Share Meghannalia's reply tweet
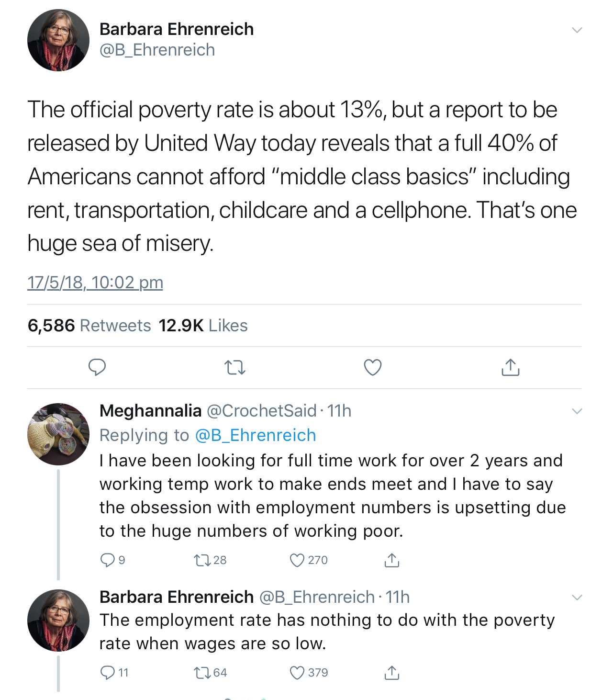602x700 pixels. point(392,560)
